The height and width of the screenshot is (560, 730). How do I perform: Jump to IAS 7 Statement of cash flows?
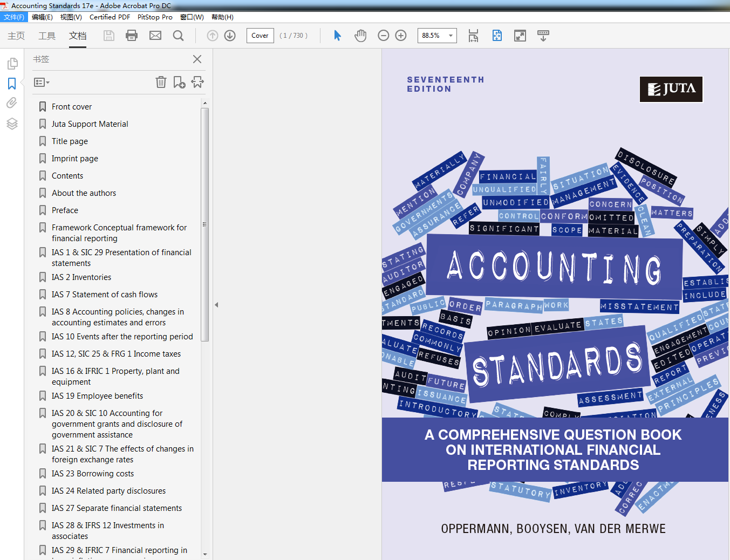point(105,295)
